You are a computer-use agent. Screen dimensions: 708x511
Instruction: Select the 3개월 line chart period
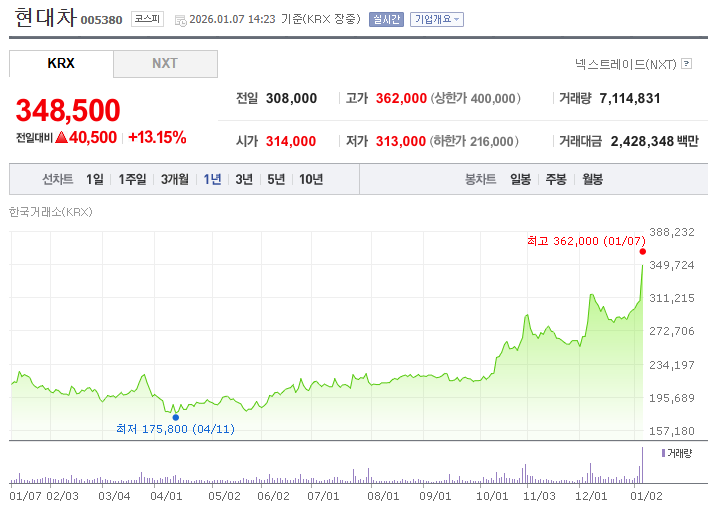175,179
